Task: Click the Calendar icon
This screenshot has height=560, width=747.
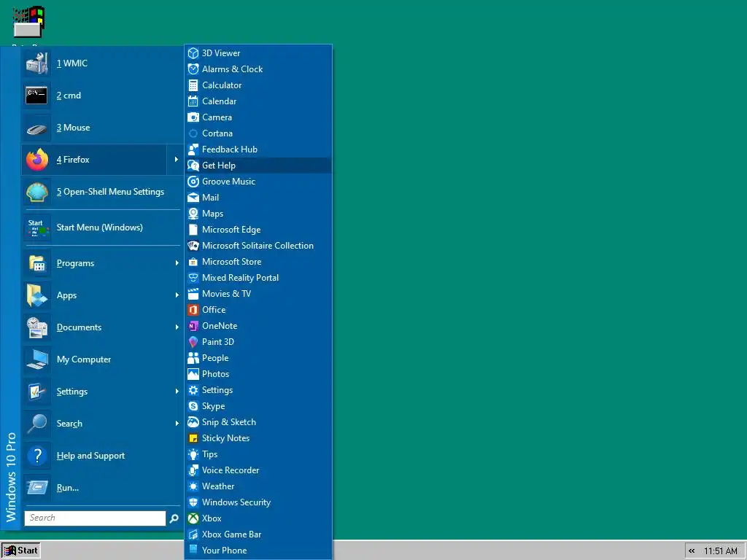Action: click(193, 101)
